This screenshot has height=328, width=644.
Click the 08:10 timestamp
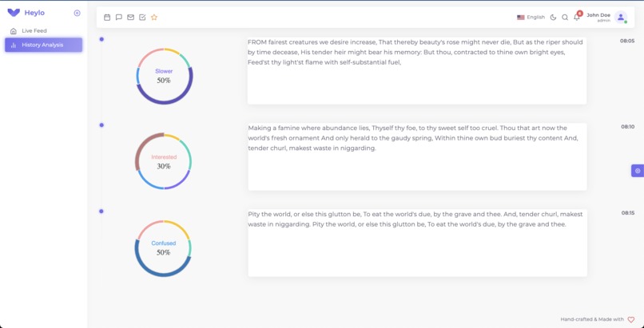627,127
